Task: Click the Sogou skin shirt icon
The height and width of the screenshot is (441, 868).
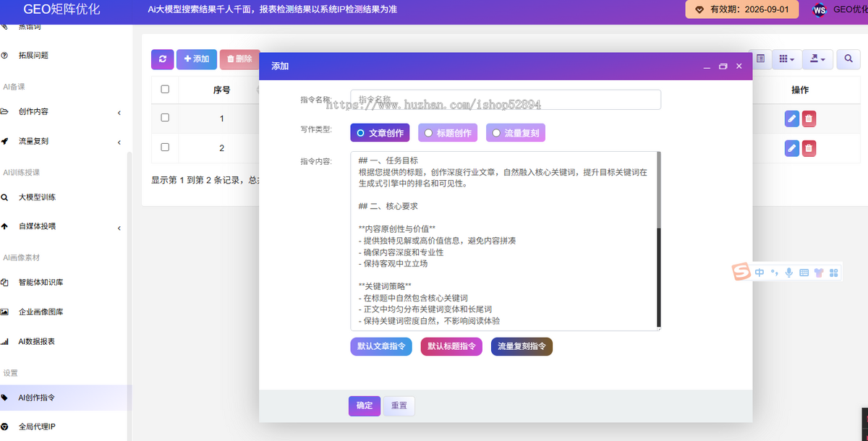Action: [818, 273]
